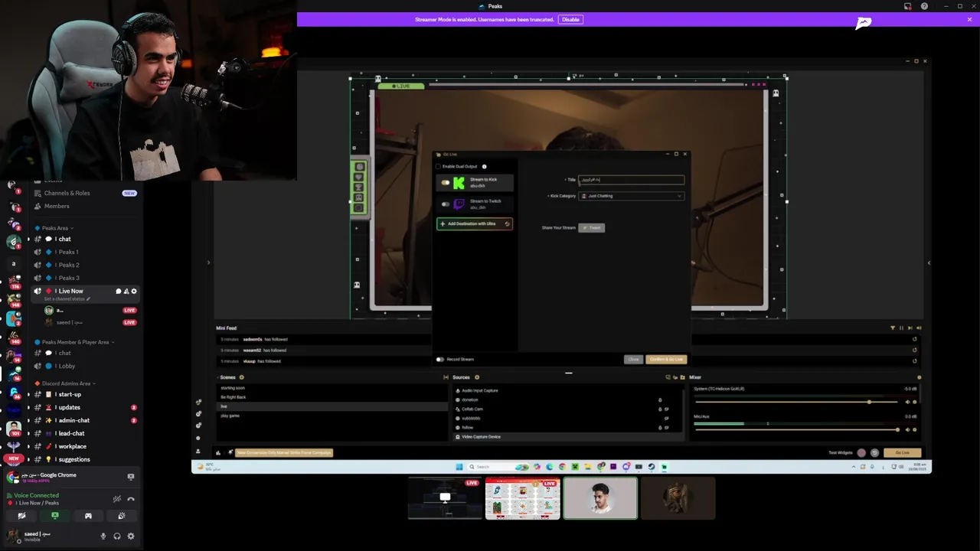Add a new source with plus icon
Screen dimensions: 980x551
click(x=477, y=377)
